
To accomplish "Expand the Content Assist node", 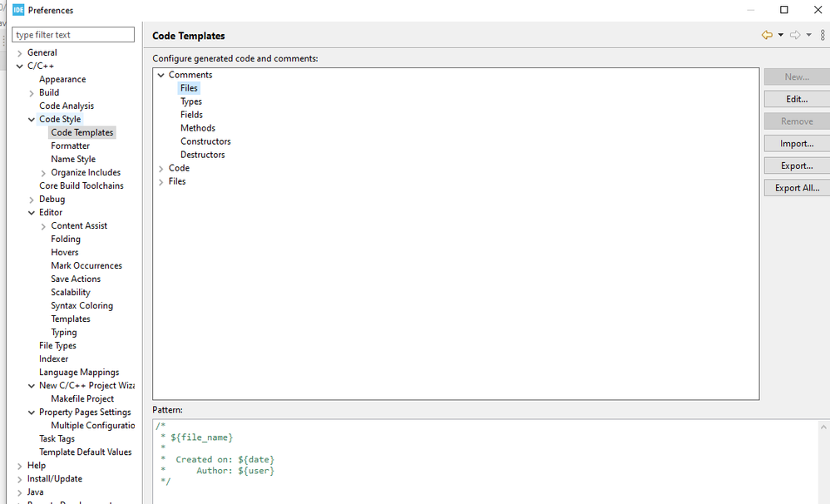I will pos(43,226).
